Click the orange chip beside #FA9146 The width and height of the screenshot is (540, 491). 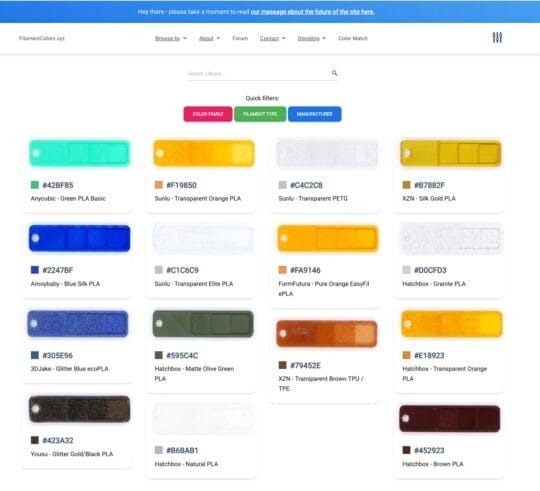click(x=282, y=270)
